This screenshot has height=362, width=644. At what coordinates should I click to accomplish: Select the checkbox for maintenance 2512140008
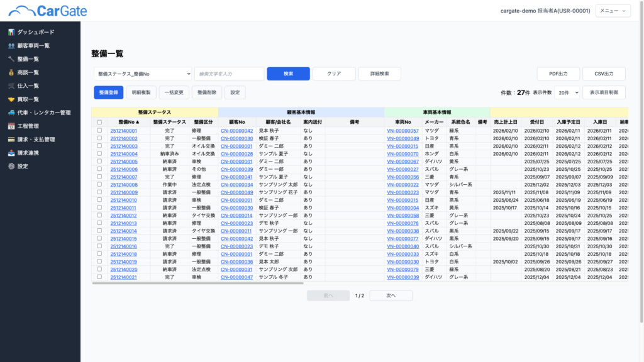pos(99,185)
